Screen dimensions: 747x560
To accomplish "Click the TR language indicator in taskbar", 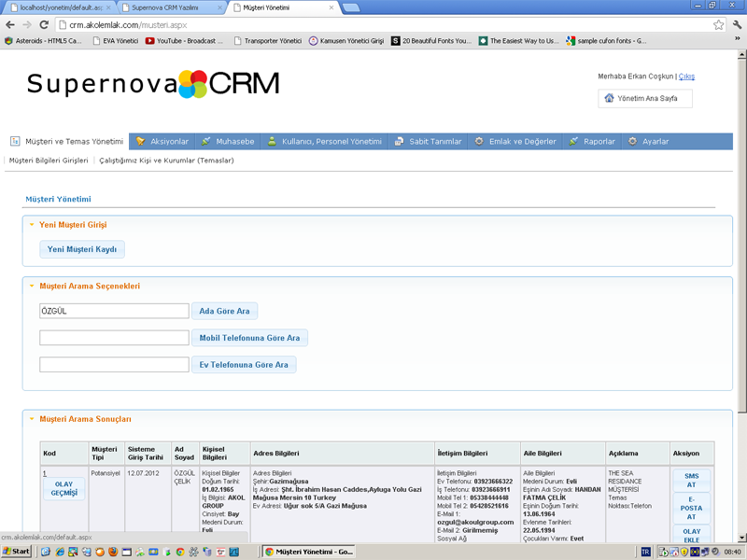I will coord(645,552).
